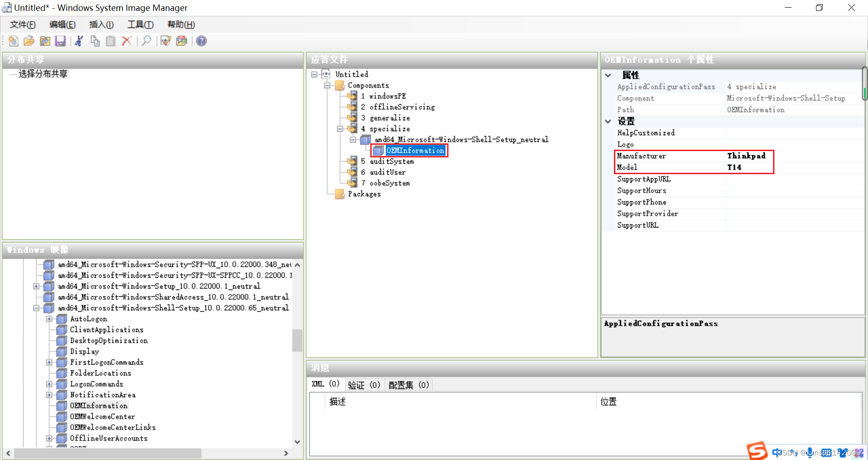
Task: Collapse the 设置 section in properties
Action: [x=608, y=121]
